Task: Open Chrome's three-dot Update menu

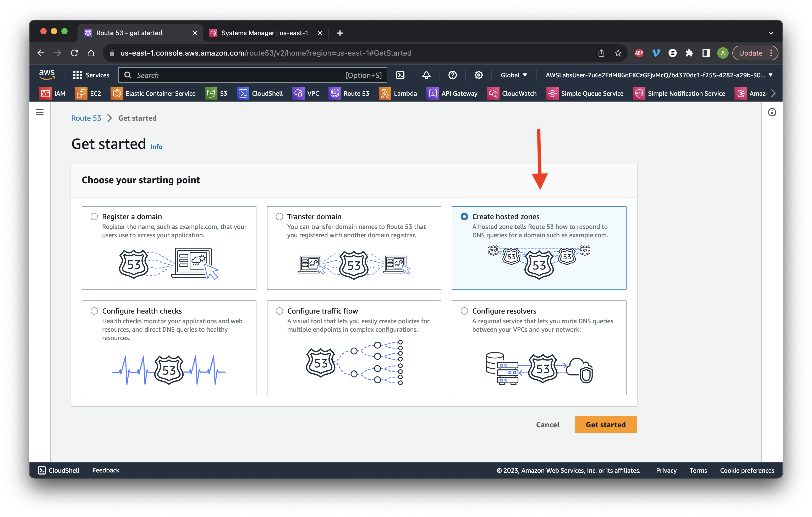Action: (x=771, y=53)
